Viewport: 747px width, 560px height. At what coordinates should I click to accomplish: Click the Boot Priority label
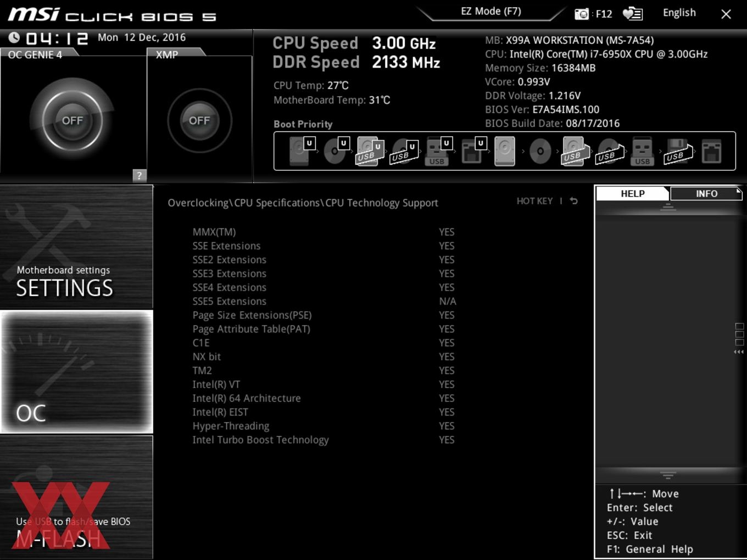(303, 124)
